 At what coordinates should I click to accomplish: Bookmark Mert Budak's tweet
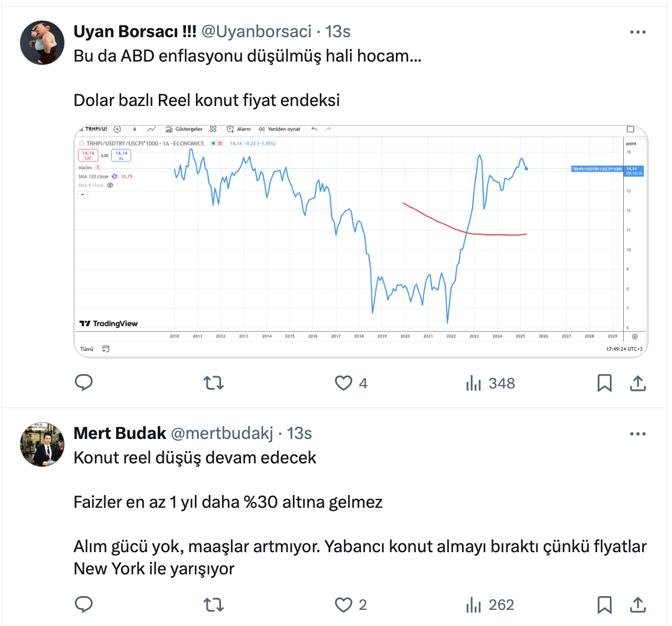(x=604, y=604)
